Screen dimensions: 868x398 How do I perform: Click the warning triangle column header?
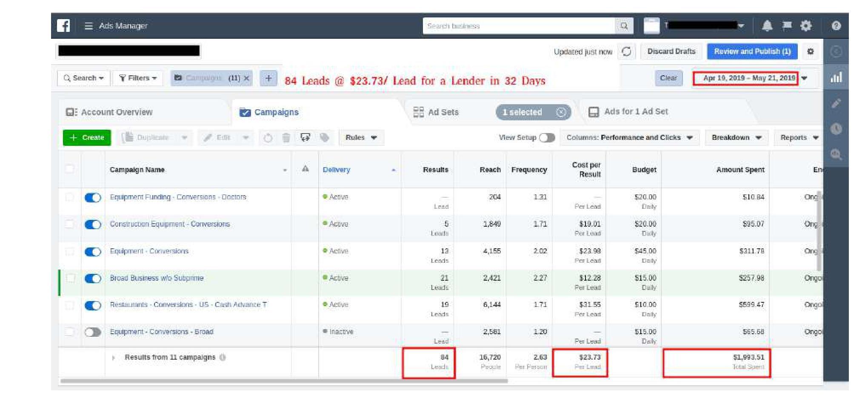pos(305,169)
